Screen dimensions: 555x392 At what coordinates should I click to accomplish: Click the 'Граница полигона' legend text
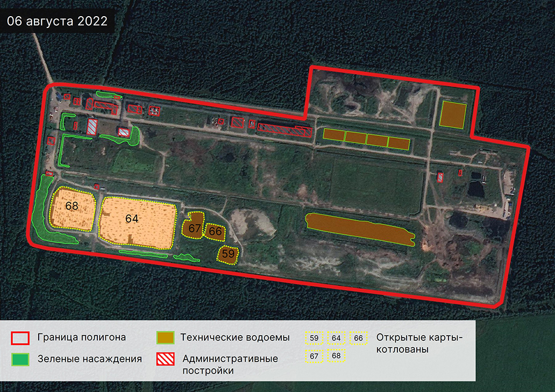pyautogui.click(x=82, y=338)
